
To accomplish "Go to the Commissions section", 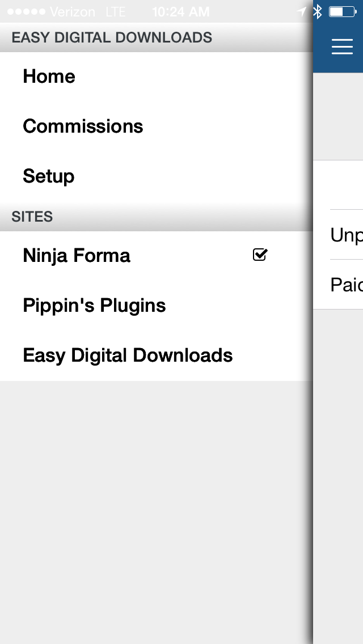I will click(83, 126).
